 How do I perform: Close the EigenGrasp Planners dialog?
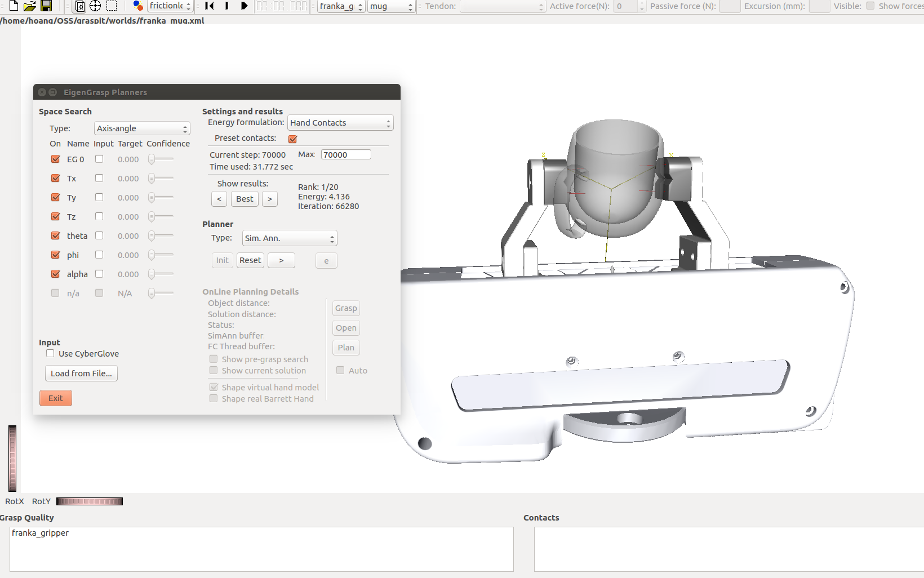(42, 92)
